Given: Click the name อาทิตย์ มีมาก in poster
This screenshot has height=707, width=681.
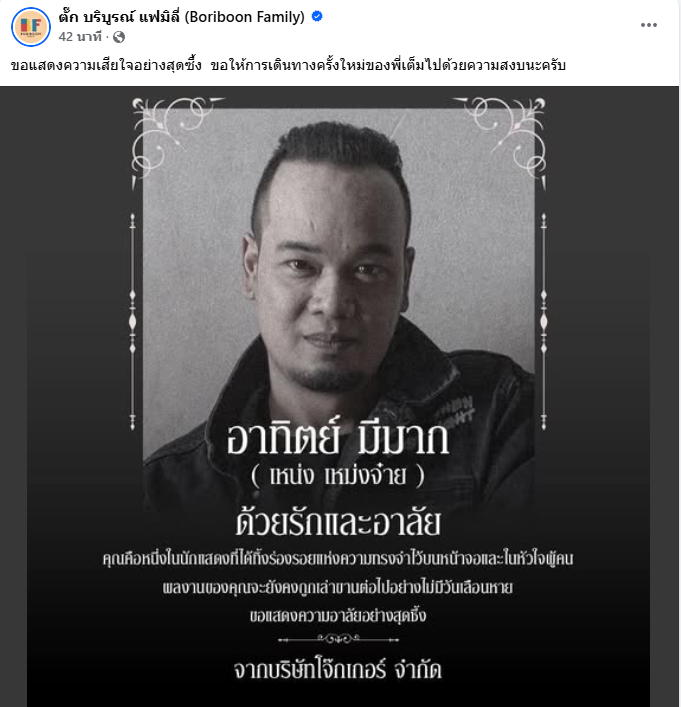Looking at the screenshot, I should [x=338, y=438].
